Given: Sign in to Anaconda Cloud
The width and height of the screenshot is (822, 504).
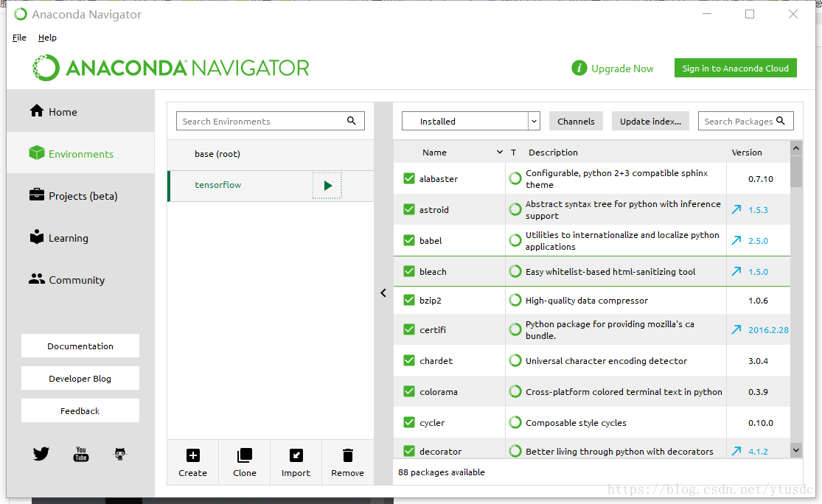Looking at the screenshot, I should point(736,68).
